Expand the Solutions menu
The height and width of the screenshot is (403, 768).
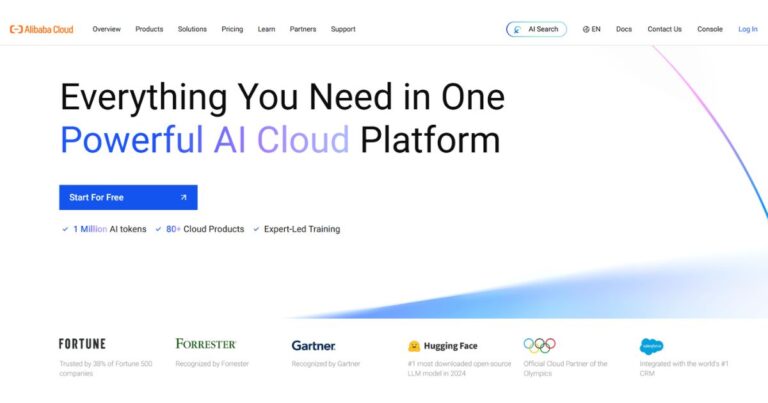click(x=192, y=29)
